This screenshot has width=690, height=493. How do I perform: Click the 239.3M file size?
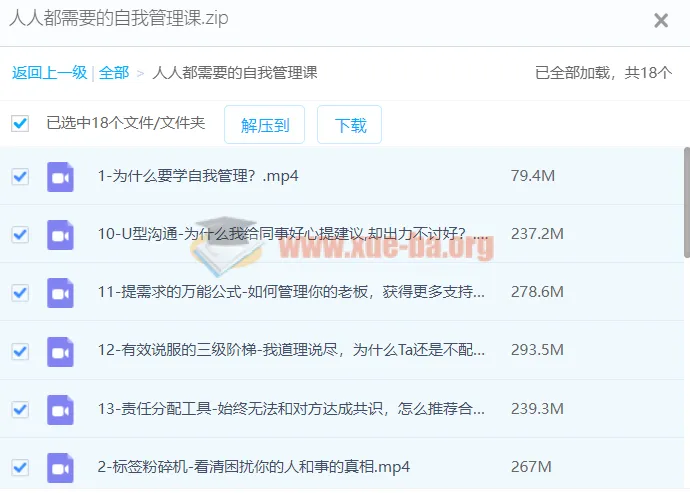pos(537,409)
